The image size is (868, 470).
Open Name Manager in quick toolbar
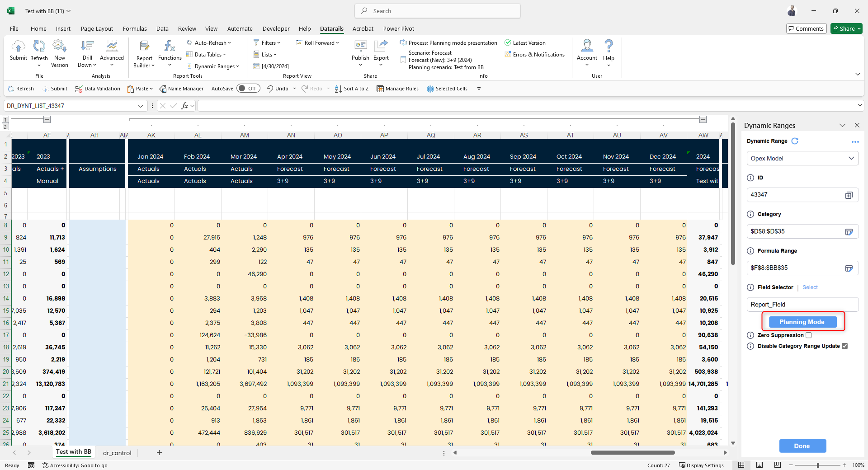[x=181, y=89]
